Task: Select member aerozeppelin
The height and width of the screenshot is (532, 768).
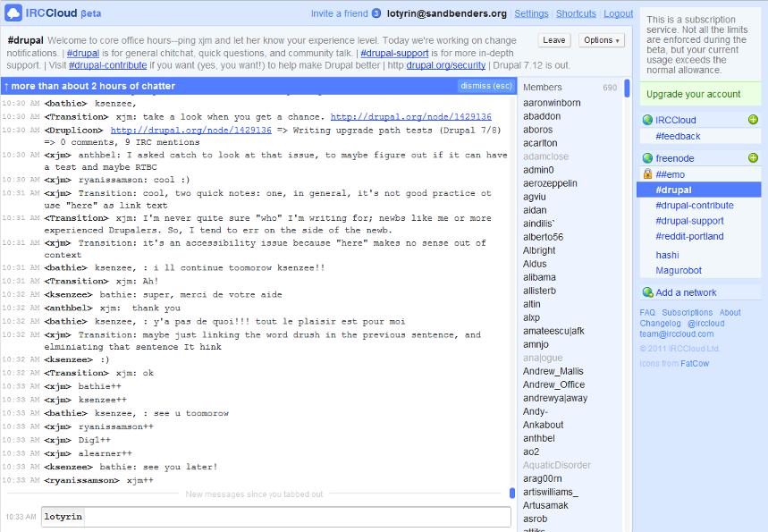Action: tap(550, 183)
